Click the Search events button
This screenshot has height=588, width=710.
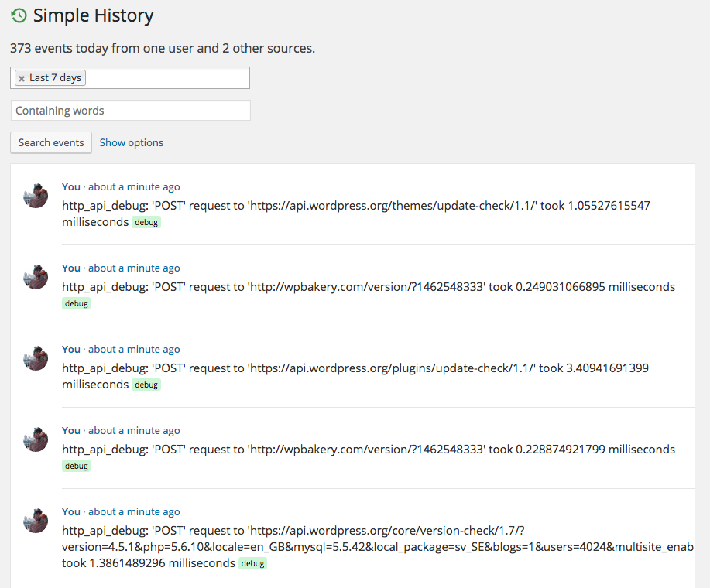(x=51, y=142)
